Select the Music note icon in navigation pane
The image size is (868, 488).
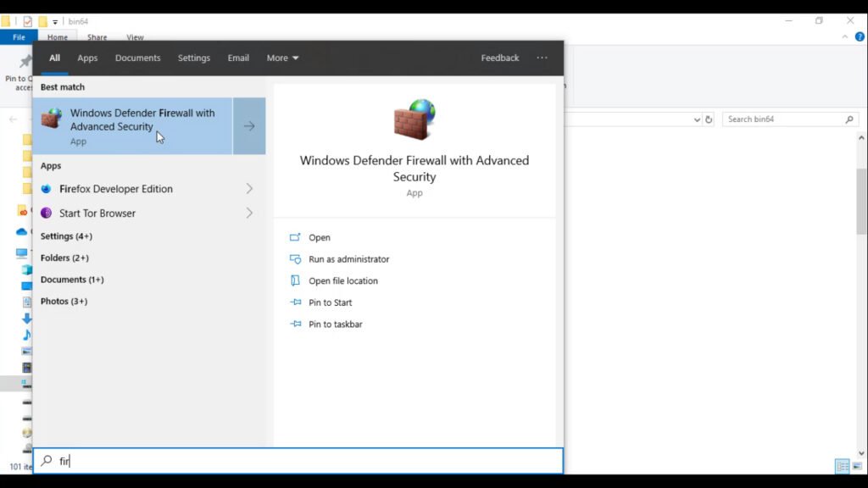click(x=26, y=335)
